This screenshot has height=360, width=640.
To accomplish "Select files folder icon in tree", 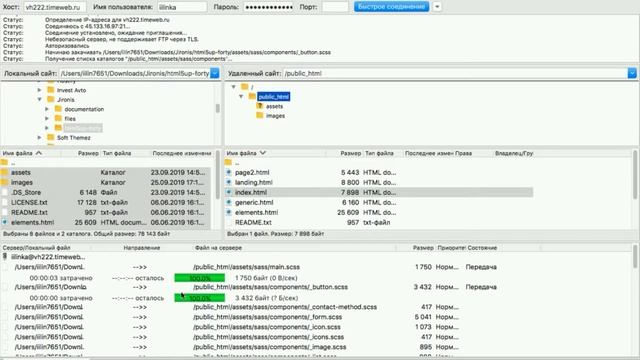I will pyautogui.click(x=58, y=118).
